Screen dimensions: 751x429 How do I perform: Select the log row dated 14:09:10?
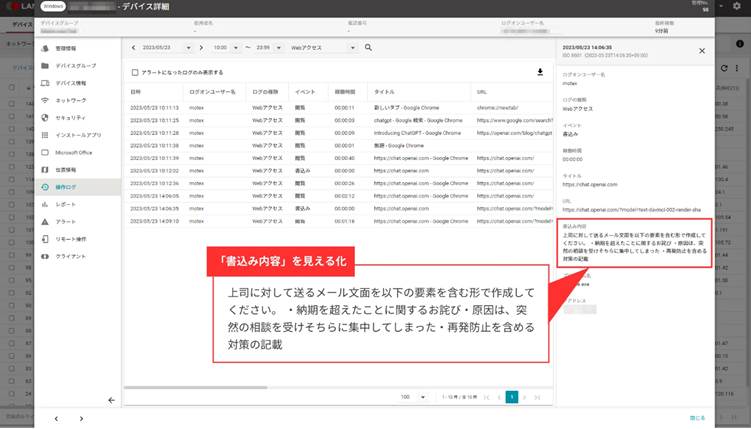coord(338,221)
